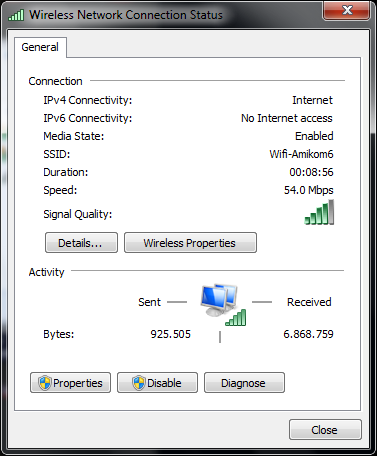Select the General tab
377x456 pixels.
tap(40, 47)
